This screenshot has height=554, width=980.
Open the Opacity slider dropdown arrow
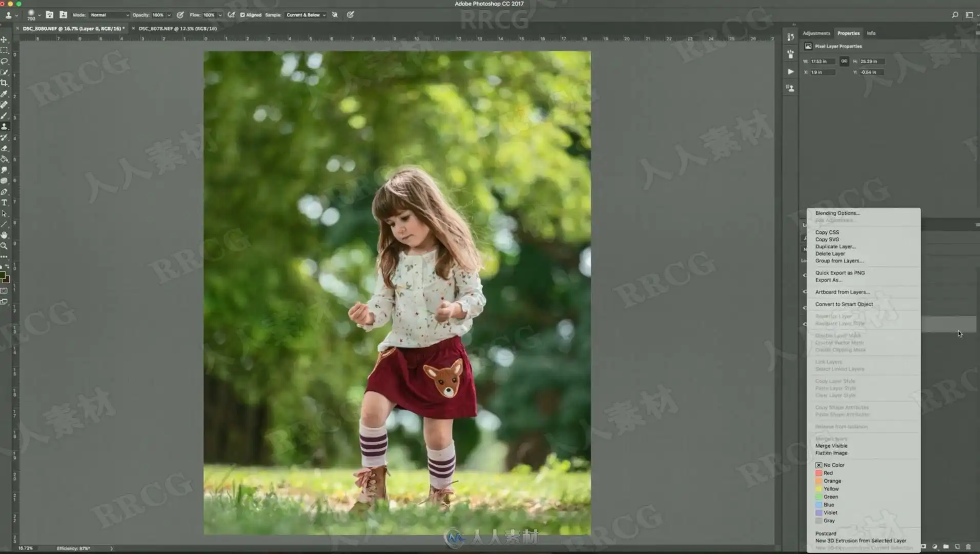tap(169, 15)
